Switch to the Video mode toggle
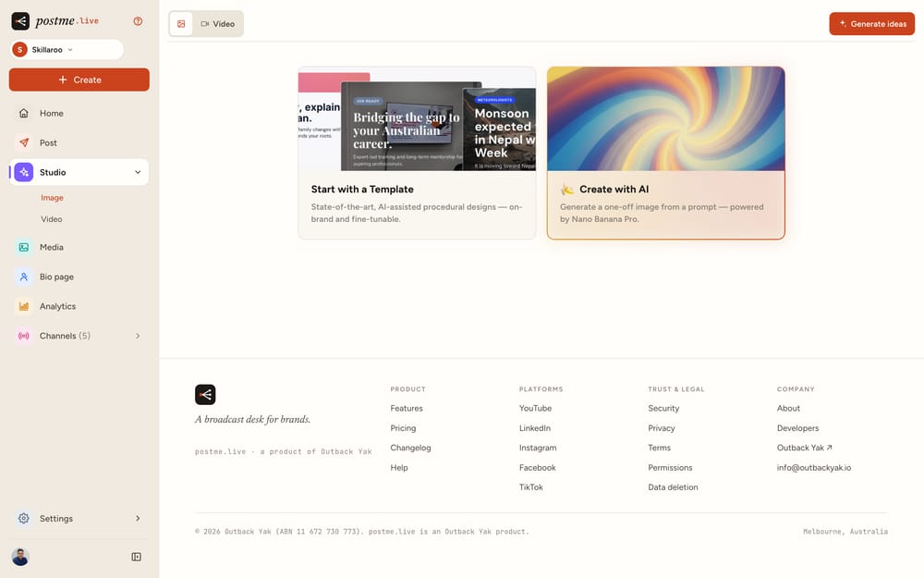Screen dimensions: 924x578 click(x=218, y=24)
